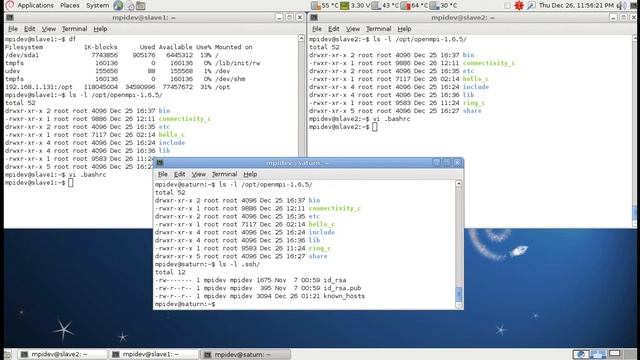This screenshot has height=360, width=640.
Task: Click the Debian swirl logo icon
Action: click(10, 5)
